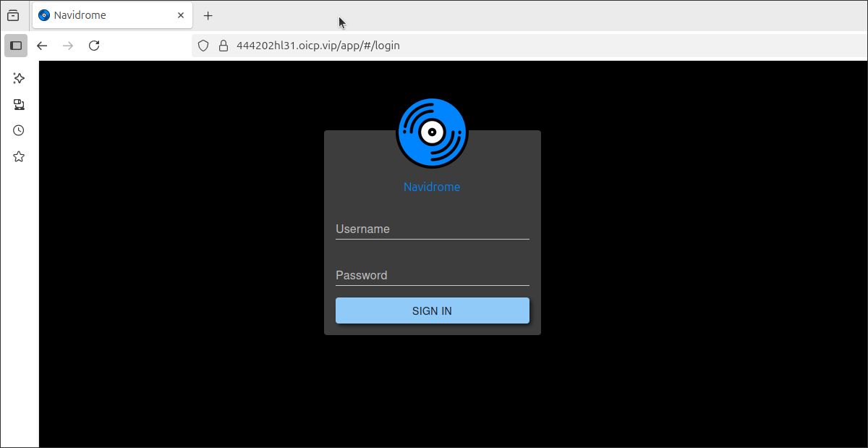This screenshot has height=448, width=868.
Task: Focus the Password input field
Action: [x=433, y=275]
